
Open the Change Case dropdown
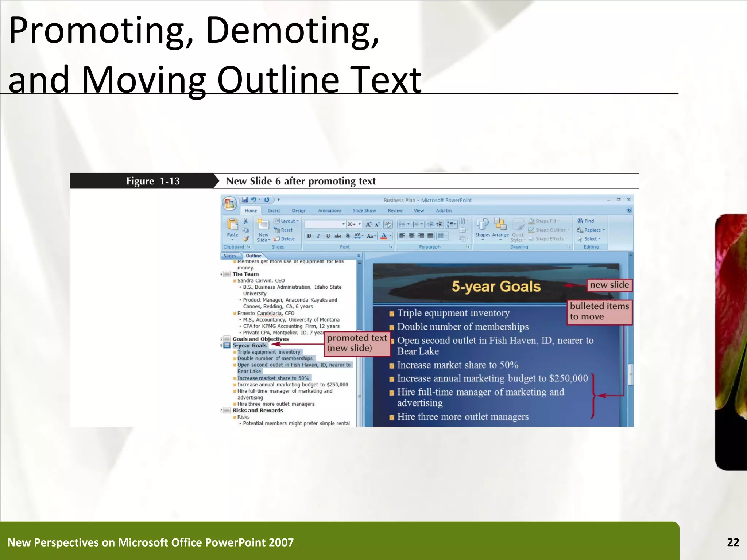(x=371, y=236)
